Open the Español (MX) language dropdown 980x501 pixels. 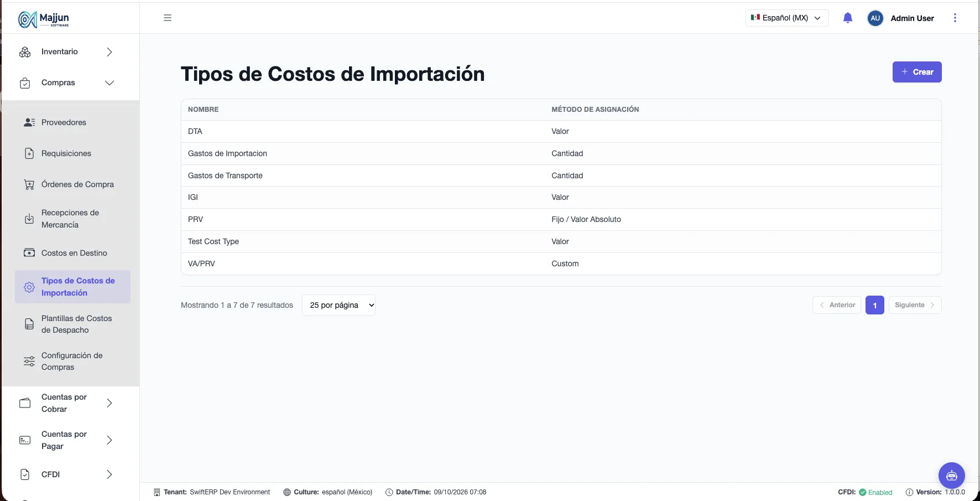786,18
